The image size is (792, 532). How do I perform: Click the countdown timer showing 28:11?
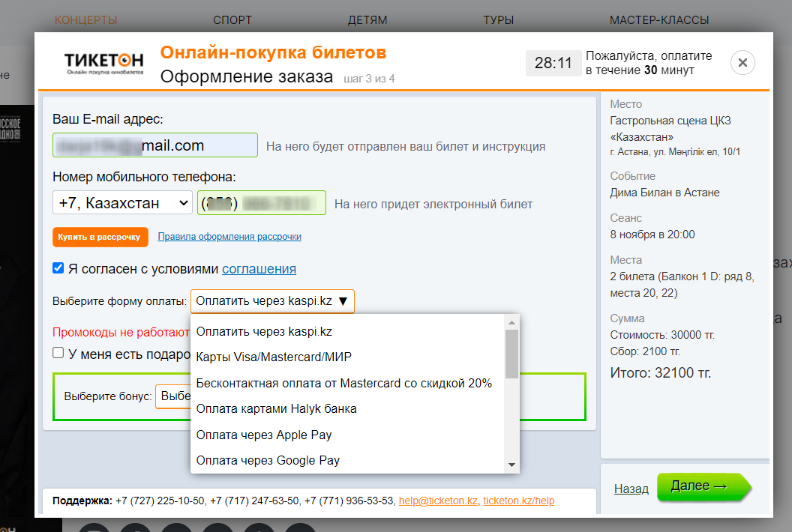tap(553, 63)
